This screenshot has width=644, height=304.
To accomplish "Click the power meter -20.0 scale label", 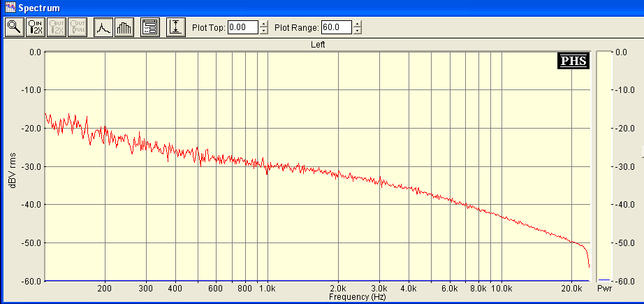I will click(626, 128).
